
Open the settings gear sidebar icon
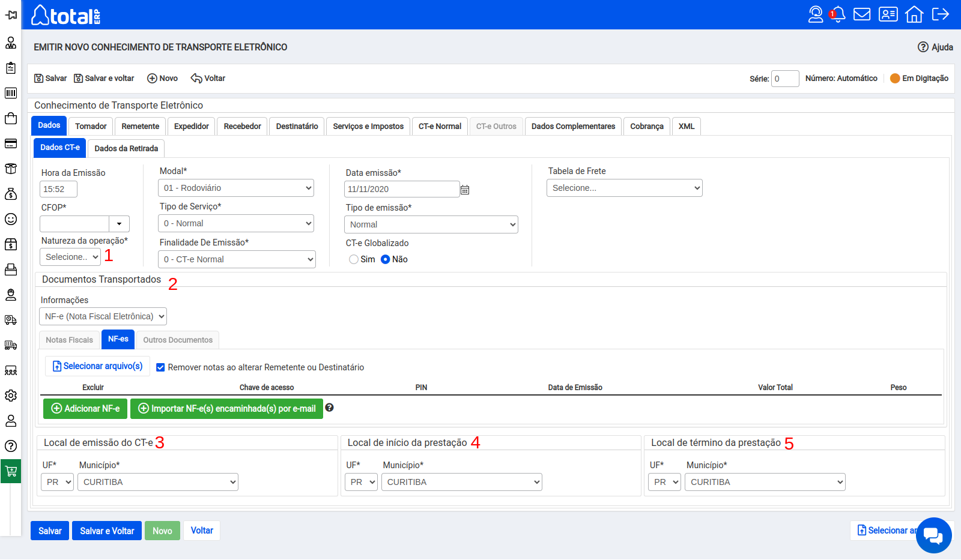[x=11, y=396]
